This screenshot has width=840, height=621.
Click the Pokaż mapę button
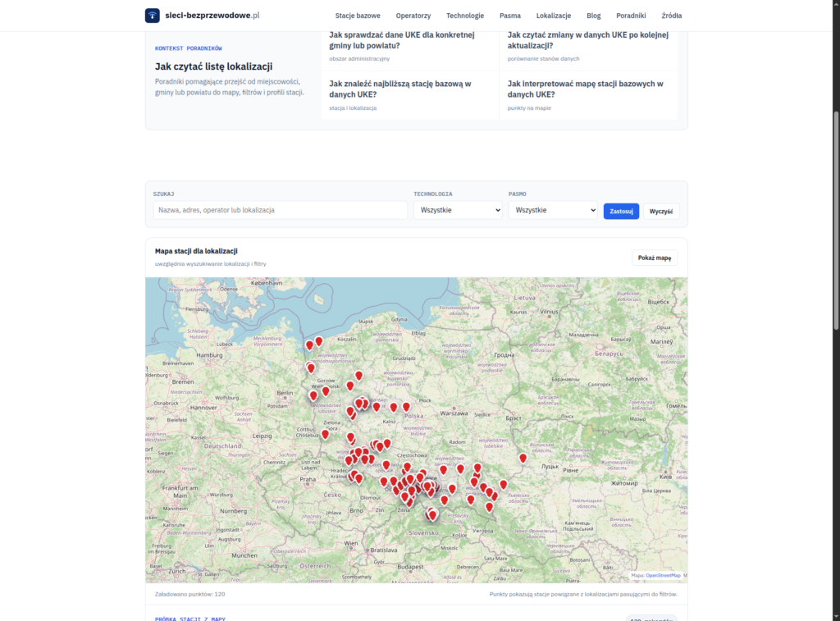pyautogui.click(x=655, y=258)
